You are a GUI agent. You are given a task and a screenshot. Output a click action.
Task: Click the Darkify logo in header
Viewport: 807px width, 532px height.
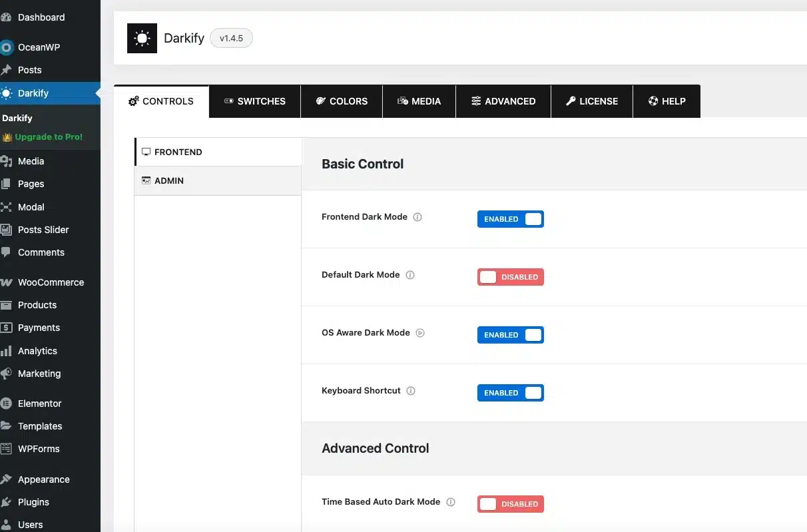click(x=142, y=39)
